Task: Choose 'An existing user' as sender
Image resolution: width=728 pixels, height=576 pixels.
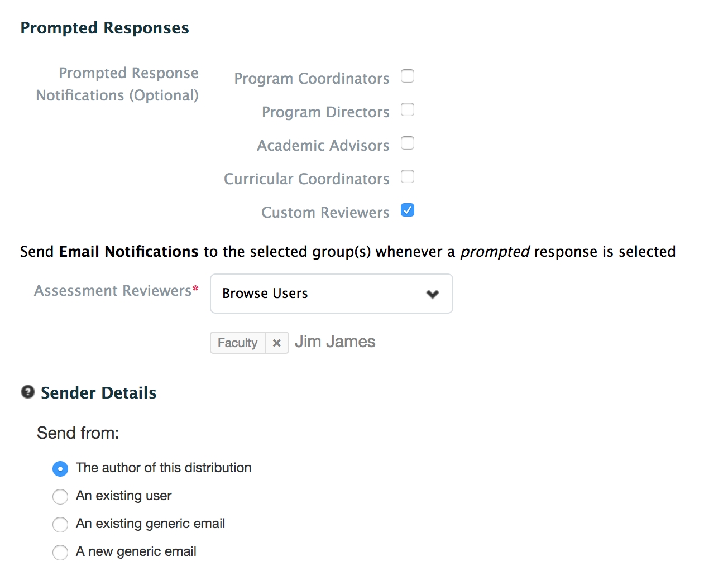Action: [60, 496]
